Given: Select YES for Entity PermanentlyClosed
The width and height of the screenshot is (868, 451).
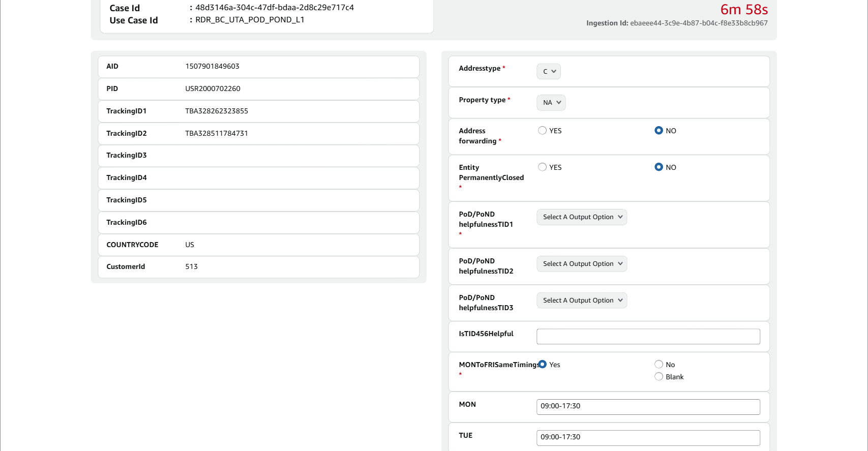Looking at the screenshot, I should 543,167.
